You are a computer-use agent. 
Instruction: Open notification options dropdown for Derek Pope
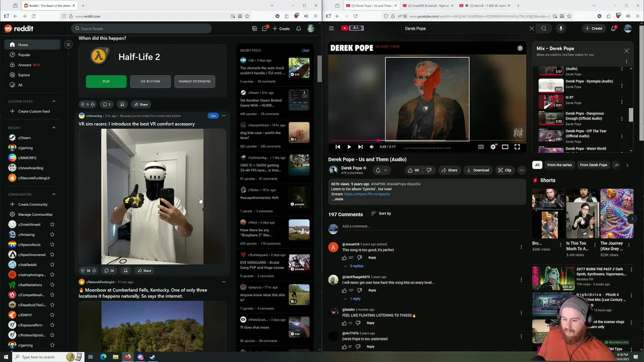pyautogui.click(x=381, y=170)
